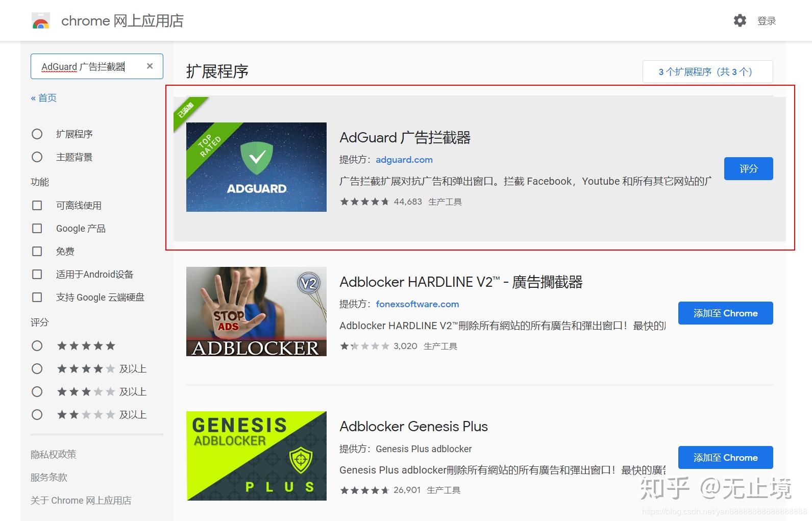Click the Chrome Web Store logo icon

(x=41, y=21)
